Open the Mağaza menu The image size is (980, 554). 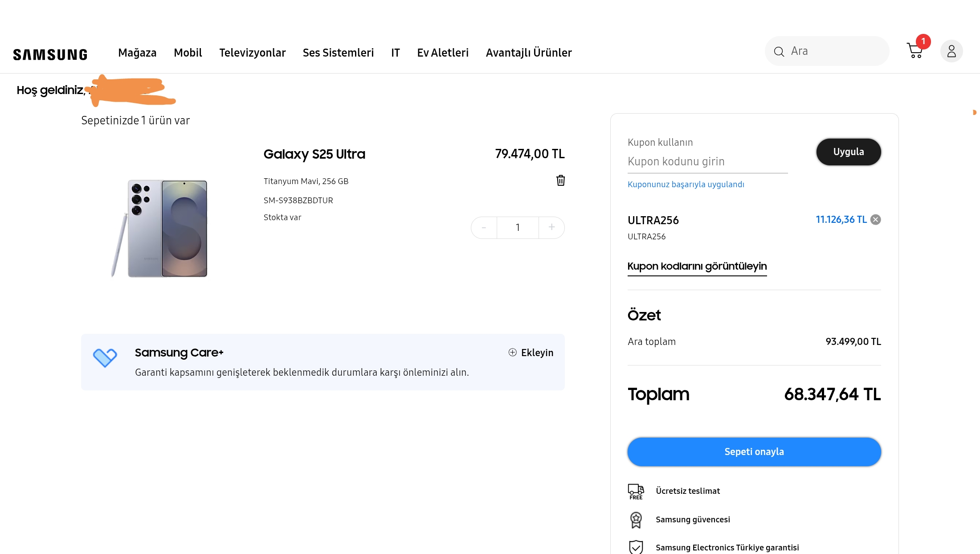click(x=137, y=53)
